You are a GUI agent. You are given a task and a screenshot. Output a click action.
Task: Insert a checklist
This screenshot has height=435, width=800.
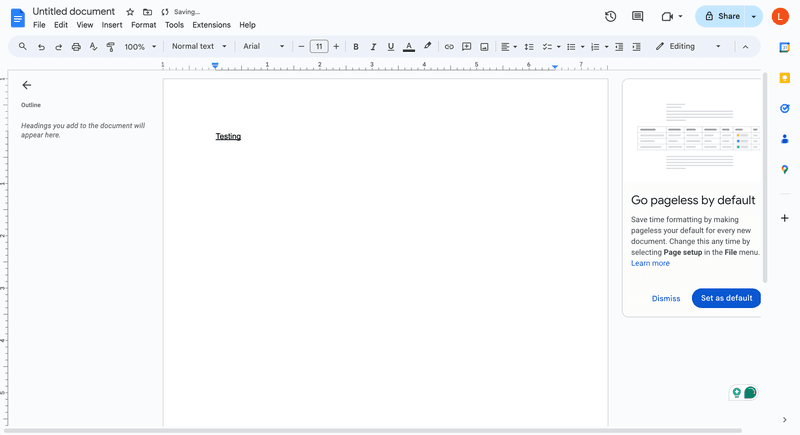click(x=547, y=47)
